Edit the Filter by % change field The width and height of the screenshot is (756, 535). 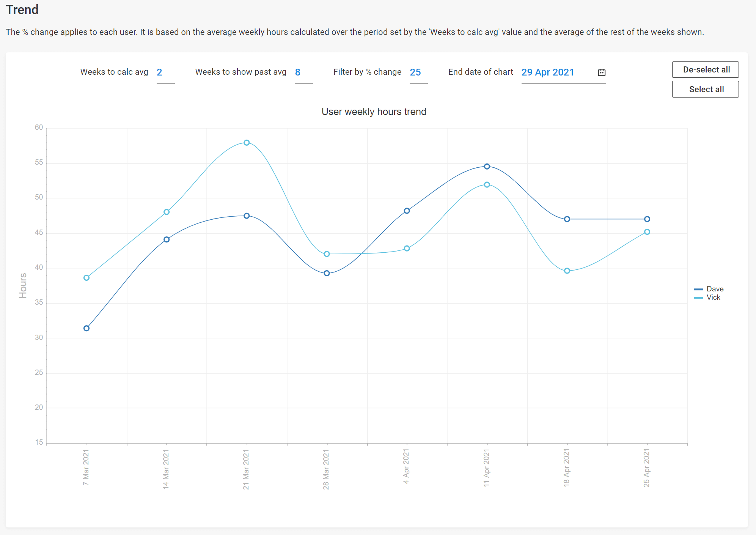tap(418, 72)
